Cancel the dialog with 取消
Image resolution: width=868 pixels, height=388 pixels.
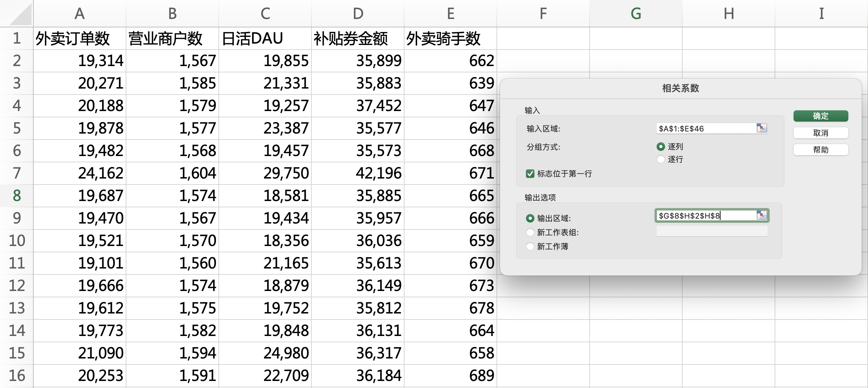[x=821, y=133]
